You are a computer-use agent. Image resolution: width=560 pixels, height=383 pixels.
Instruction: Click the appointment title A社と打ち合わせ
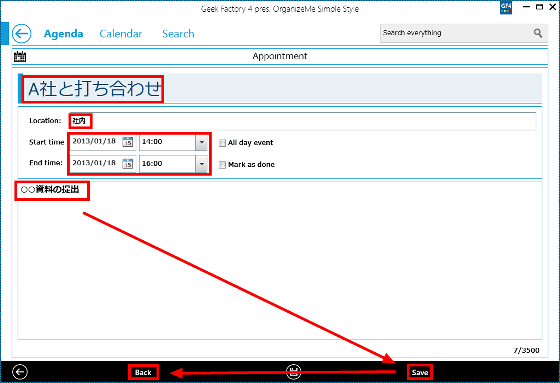point(94,89)
